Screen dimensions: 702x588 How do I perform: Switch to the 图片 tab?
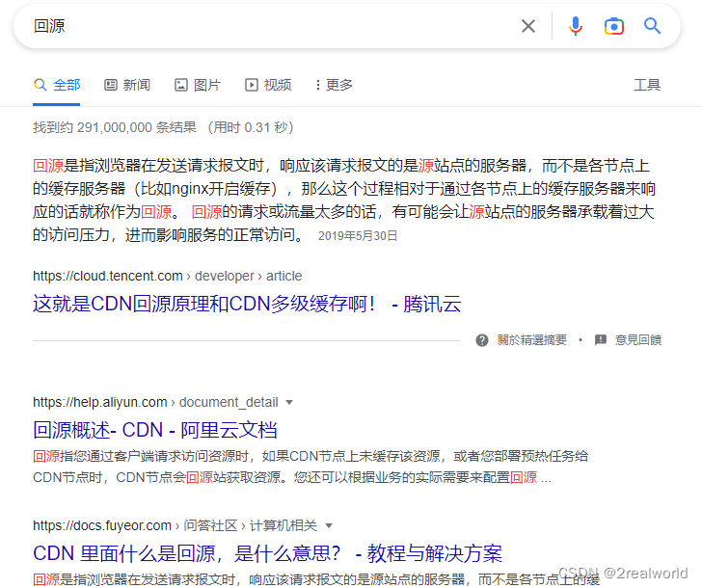[198, 85]
